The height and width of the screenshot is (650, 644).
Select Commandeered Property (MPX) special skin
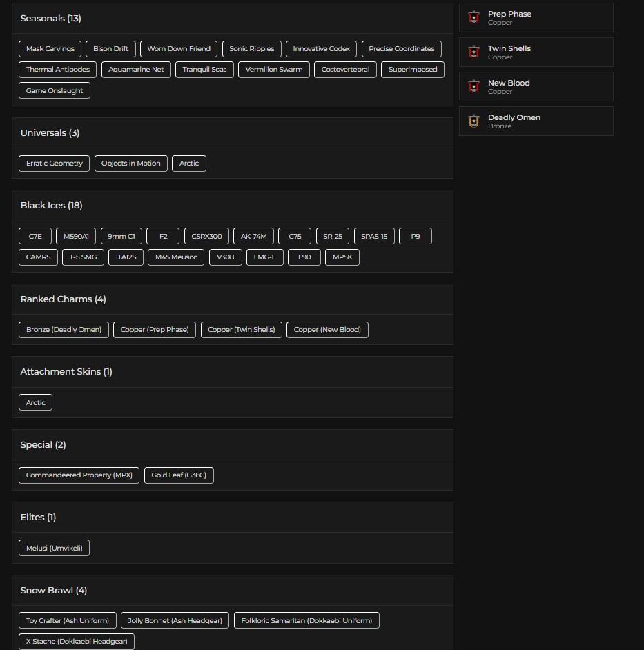click(x=79, y=475)
